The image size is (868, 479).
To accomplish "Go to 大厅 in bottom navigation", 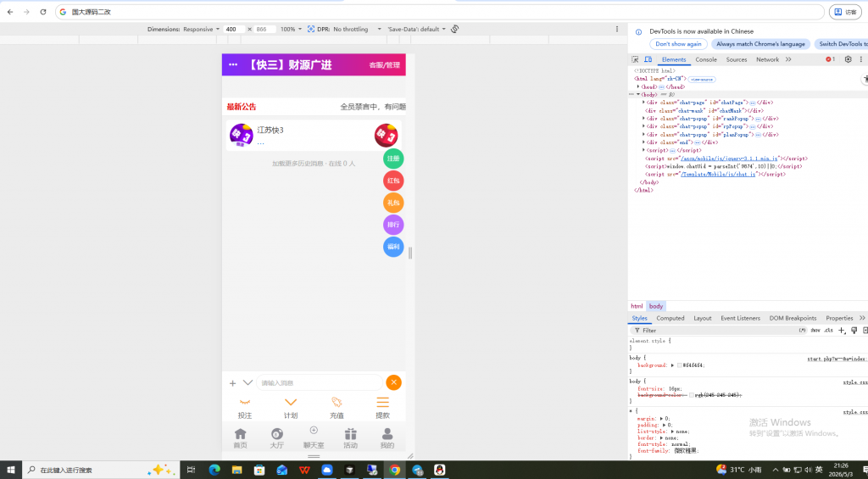I will (277, 438).
